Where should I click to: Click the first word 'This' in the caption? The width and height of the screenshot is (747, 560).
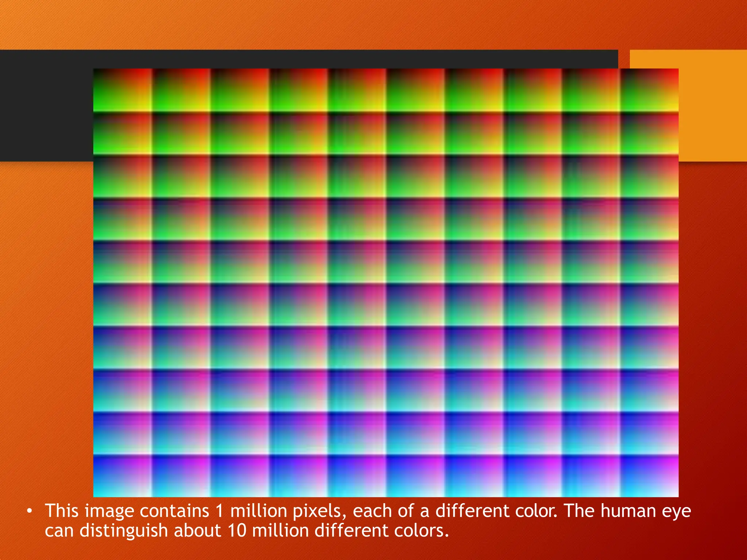(x=62, y=511)
